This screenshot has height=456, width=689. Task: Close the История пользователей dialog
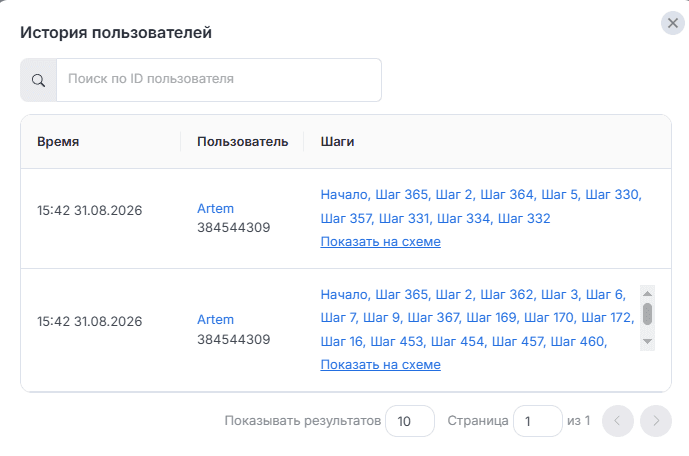point(672,23)
